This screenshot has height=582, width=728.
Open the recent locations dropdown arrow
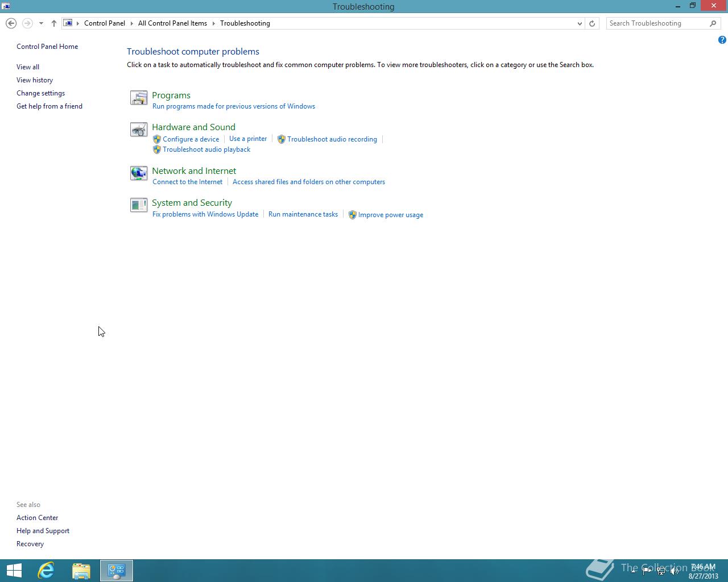(41, 23)
